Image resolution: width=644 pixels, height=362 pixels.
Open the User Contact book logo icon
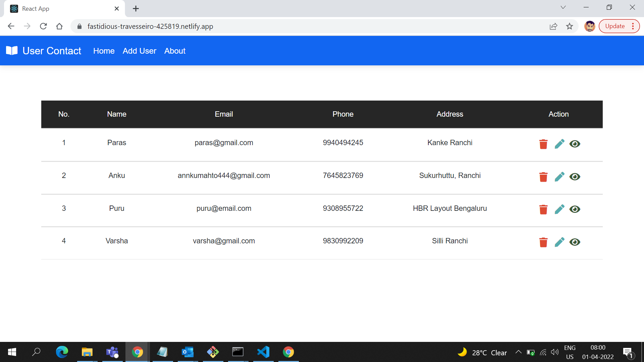12,51
